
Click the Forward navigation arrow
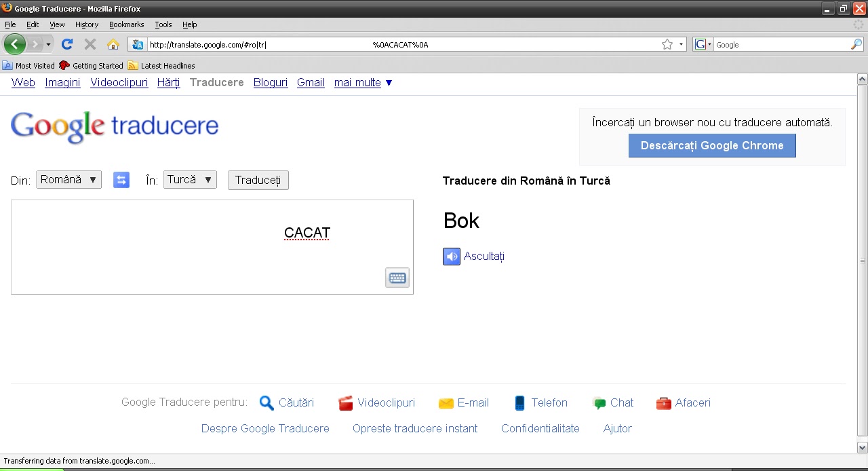coord(35,44)
